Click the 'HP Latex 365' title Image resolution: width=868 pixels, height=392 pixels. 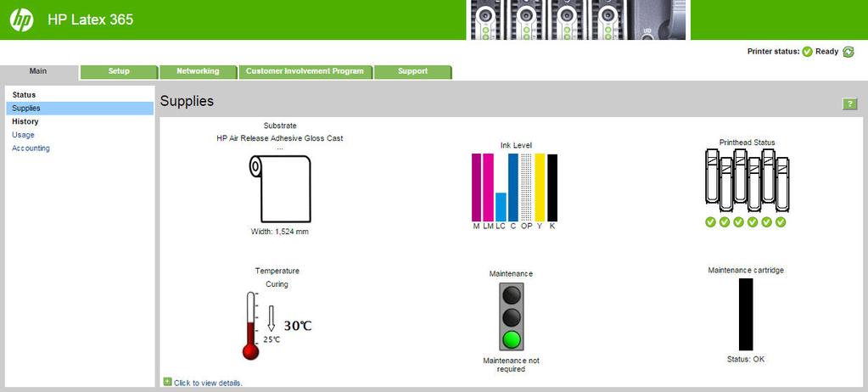click(x=90, y=20)
